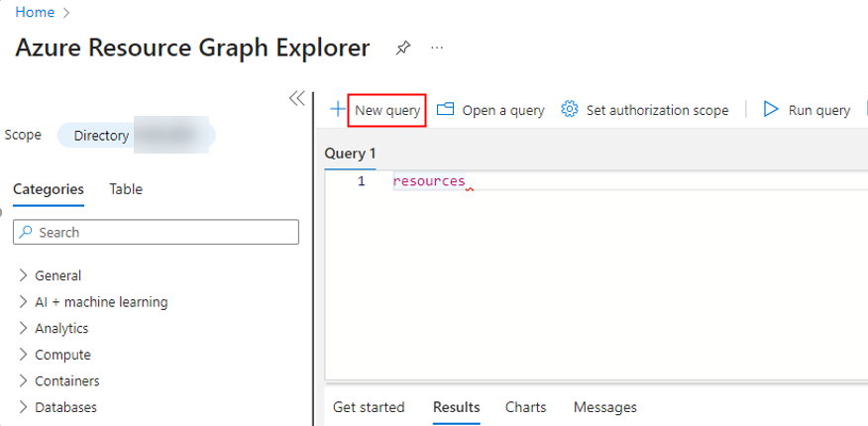Expand the General category
The width and height of the screenshot is (868, 426).
24,275
